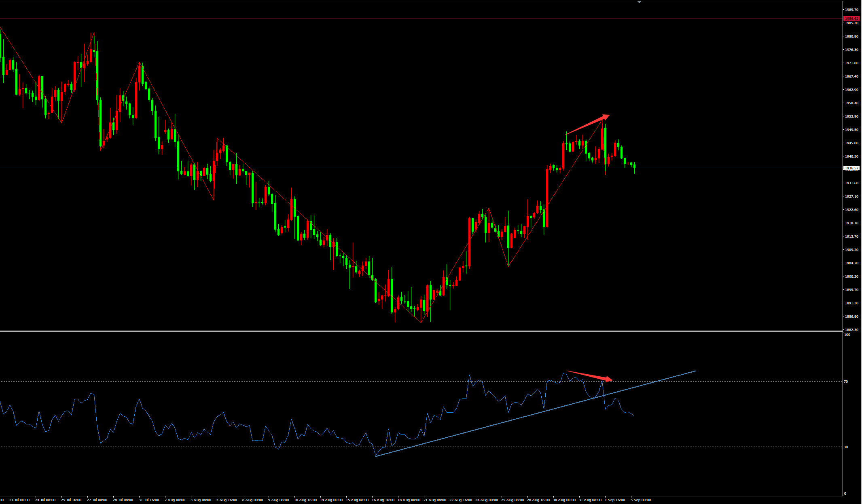Viewport: 862px width, 504px height.
Task: Click the white 1936.57 current price label
Action: pyautogui.click(x=851, y=168)
